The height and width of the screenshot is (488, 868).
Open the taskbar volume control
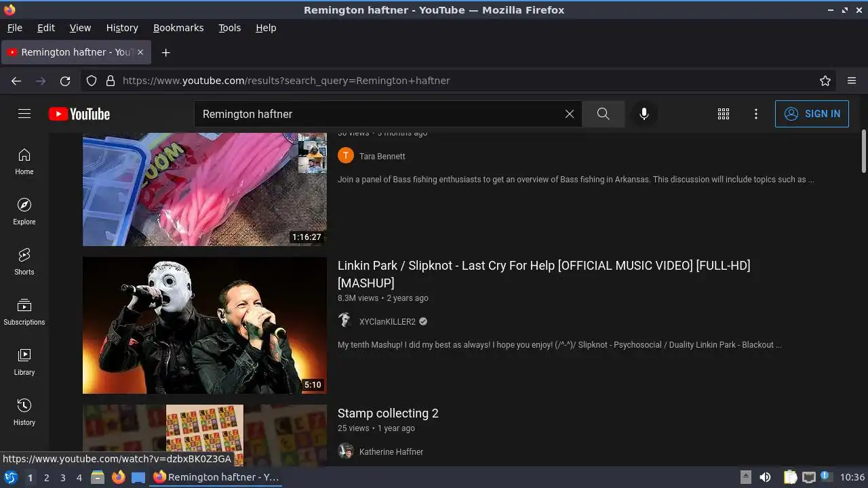click(x=765, y=477)
